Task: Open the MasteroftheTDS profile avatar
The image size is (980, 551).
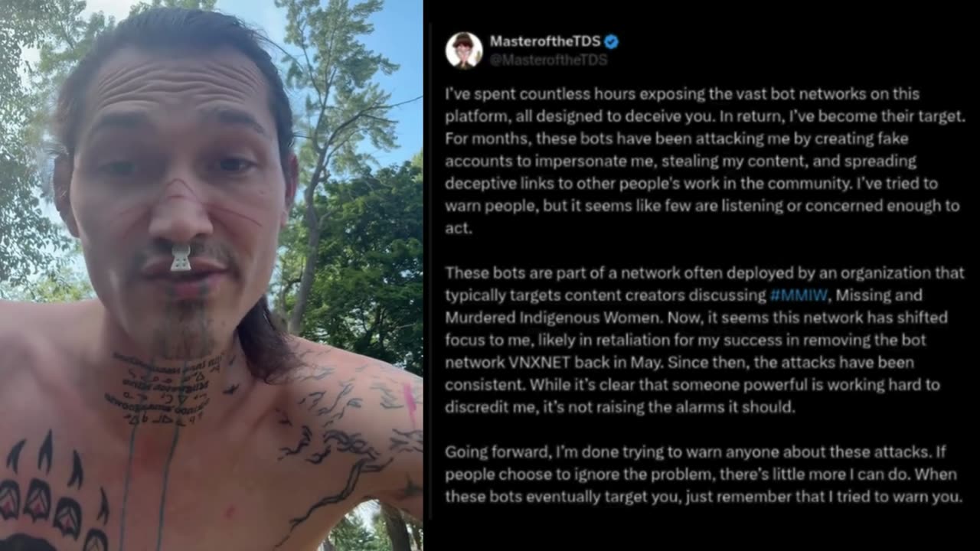Action: click(464, 51)
